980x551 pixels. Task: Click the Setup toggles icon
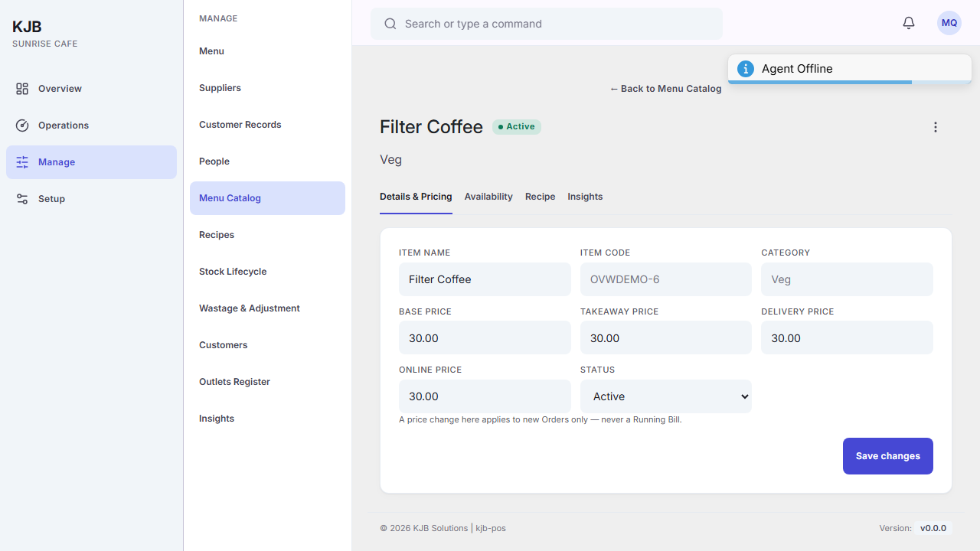point(22,199)
